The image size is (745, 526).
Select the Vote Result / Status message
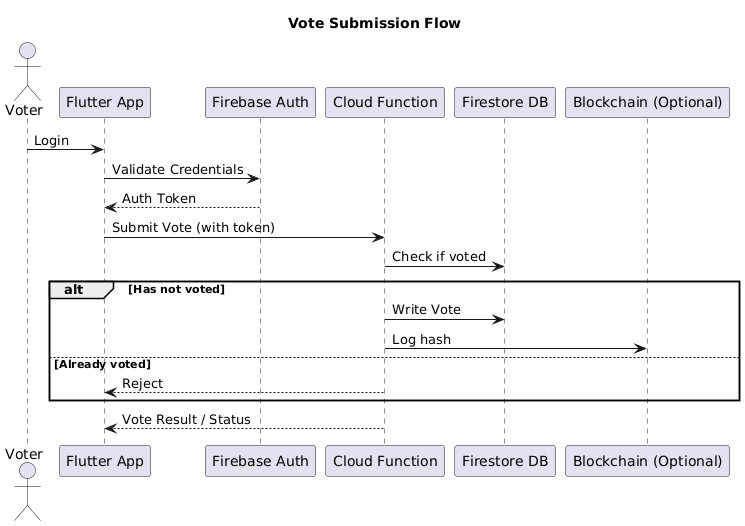pyautogui.click(x=186, y=419)
